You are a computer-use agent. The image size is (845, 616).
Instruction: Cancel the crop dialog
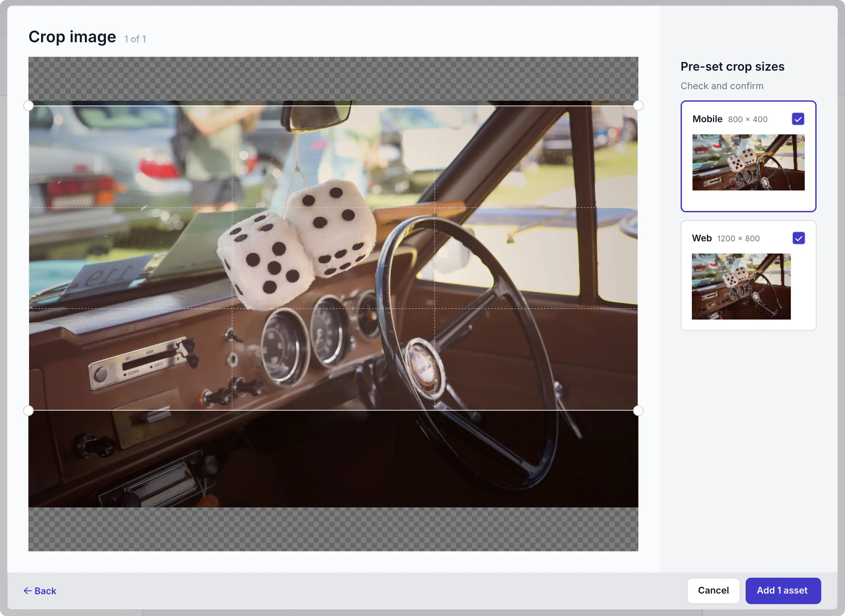pyautogui.click(x=713, y=590)
